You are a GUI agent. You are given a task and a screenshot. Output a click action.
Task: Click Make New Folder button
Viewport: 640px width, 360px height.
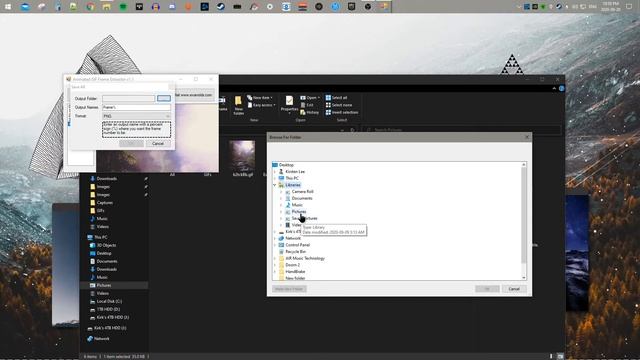[x=289, y=289]
